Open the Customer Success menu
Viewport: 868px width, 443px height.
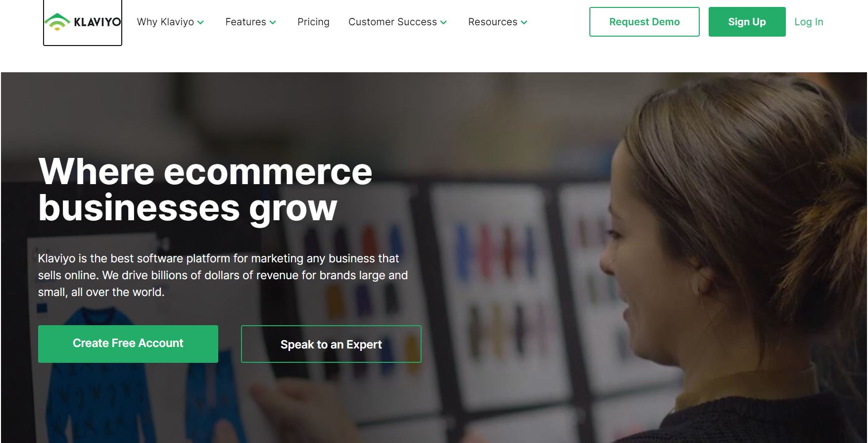392,22
